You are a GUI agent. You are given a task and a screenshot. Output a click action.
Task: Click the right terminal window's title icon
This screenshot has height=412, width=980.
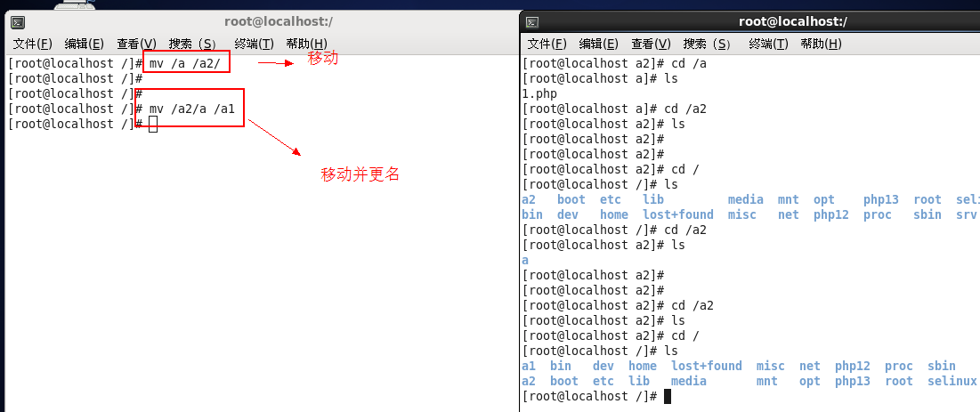pyautogui.click(x=531, y=22)
